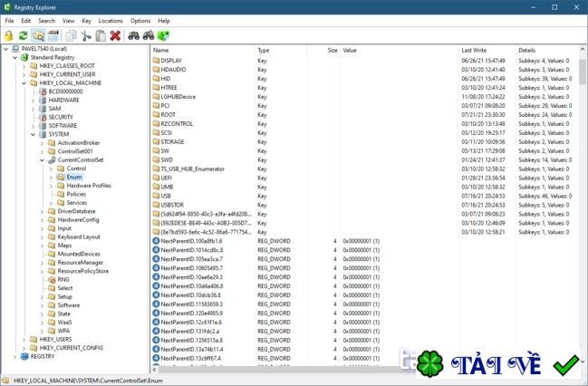This screenshot has width=588, height=386.
Task: Collapse the SYSTEM hive node
Action: 33,134
